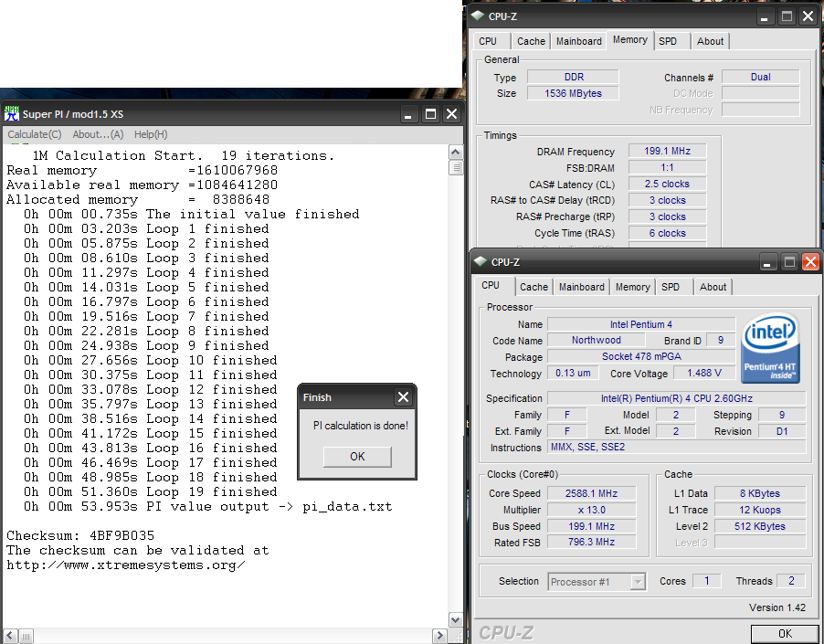This screenshot has height=644, width=824.
Task: Click the Intel Pentium 4 HT logo
Action: 770,348
